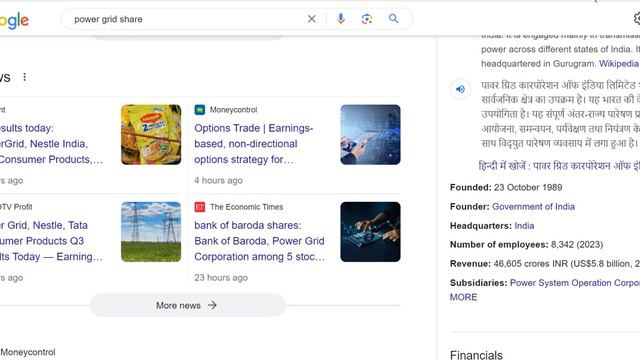Click the '23 hours ago' timestamp

pyautogui.click(x=221, y=278)
